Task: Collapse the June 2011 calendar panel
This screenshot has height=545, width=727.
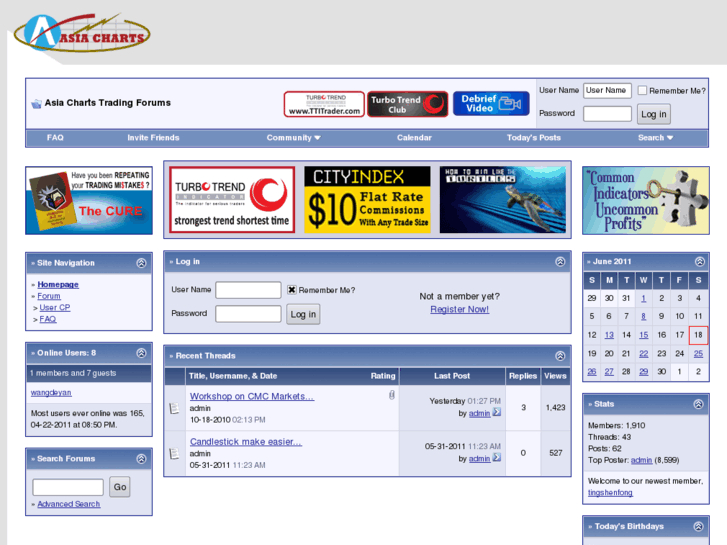Action: pos(700,262)
